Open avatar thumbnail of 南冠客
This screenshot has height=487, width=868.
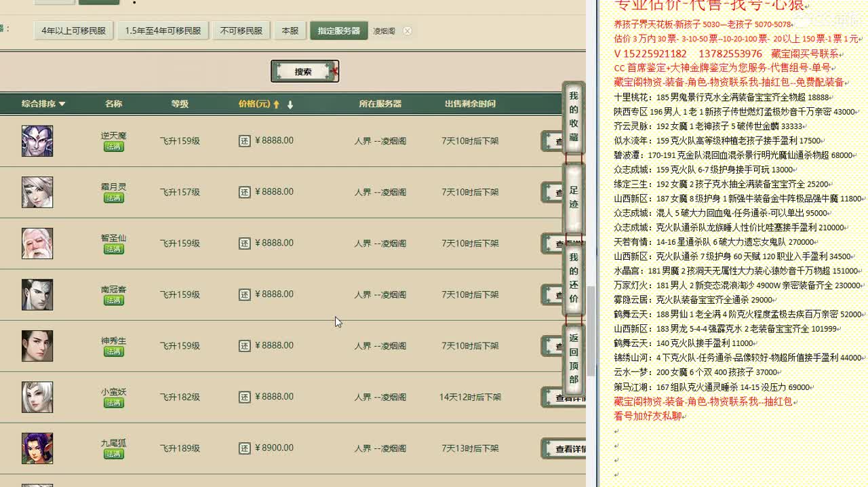pos(37,295)
